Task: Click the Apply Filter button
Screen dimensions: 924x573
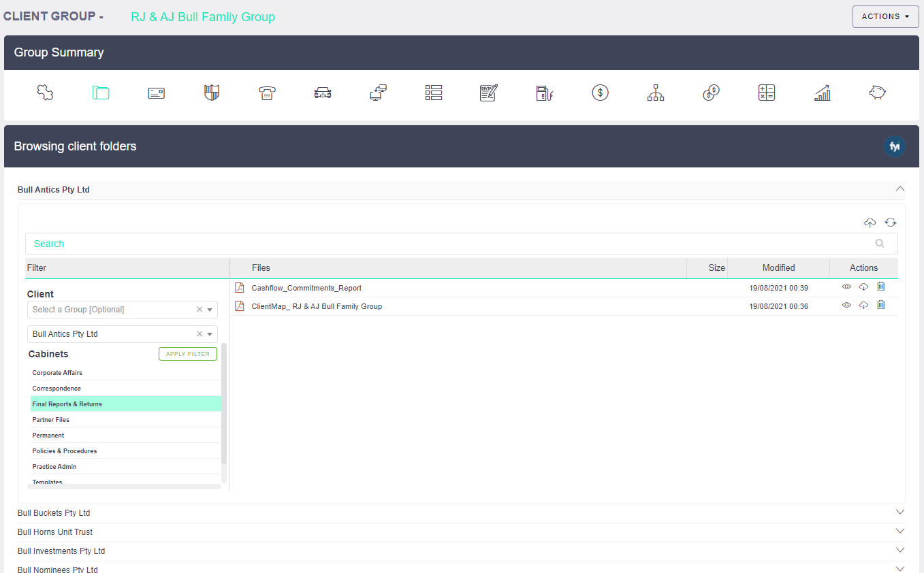Action: point(188,354)
